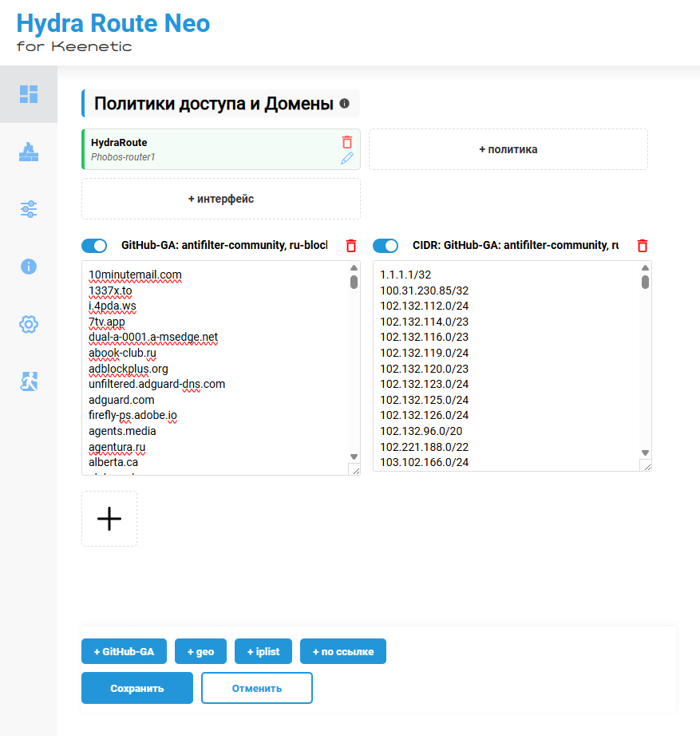700x743 pixels.
Task: Delete the CIDR list via trash icon
Action: pos(643,246)
